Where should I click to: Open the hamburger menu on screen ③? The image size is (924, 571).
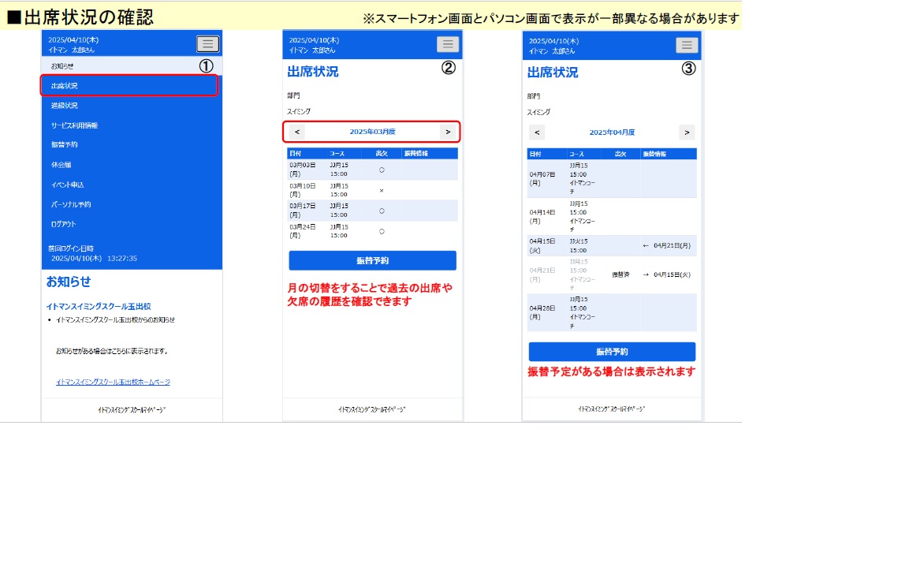click(x=687, y=45)
